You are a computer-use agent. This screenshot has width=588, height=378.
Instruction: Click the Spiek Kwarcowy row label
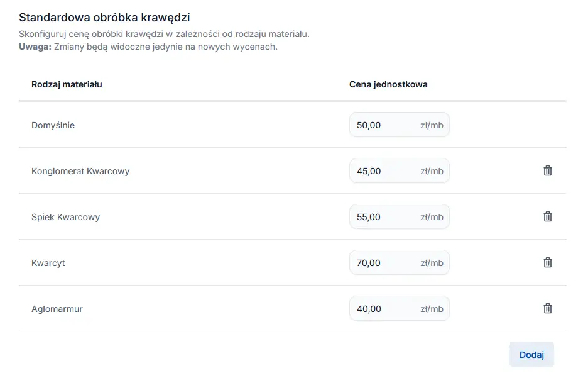click(x=65, y=217)
